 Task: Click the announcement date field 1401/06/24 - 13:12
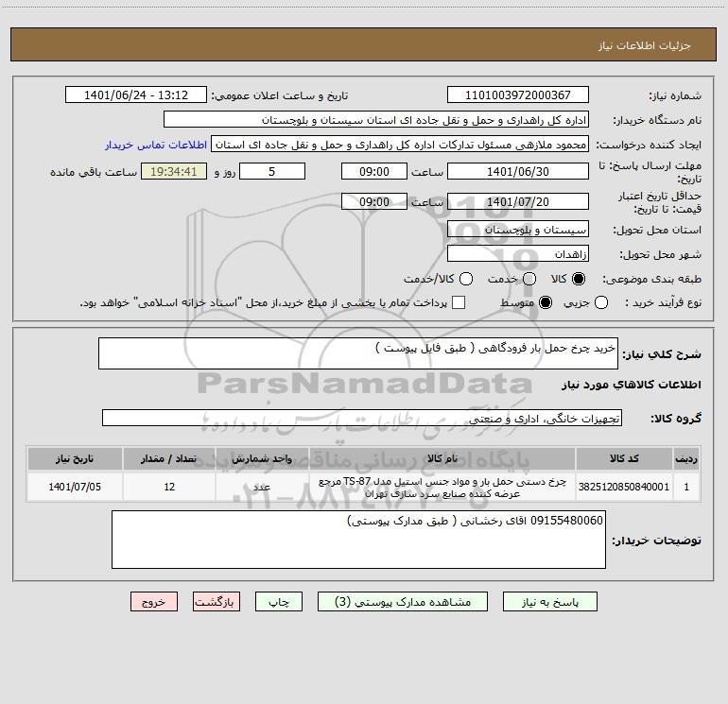[x=135, y=95]
